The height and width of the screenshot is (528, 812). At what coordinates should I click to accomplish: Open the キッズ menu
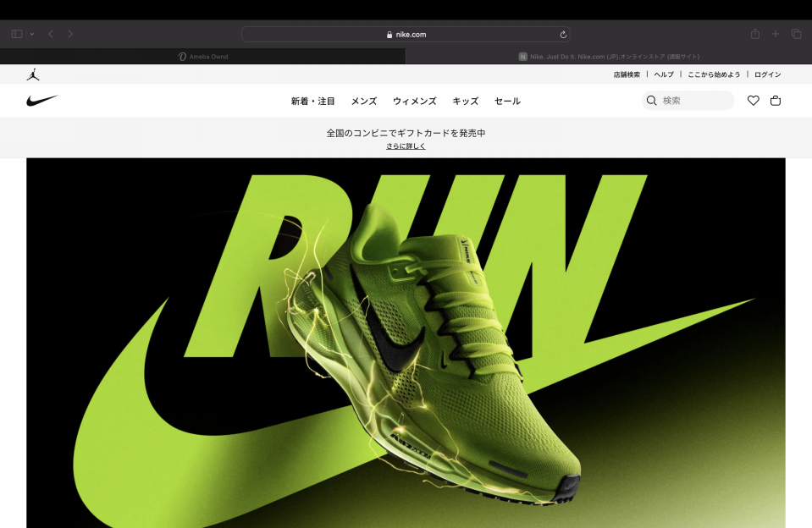(466, 101)
